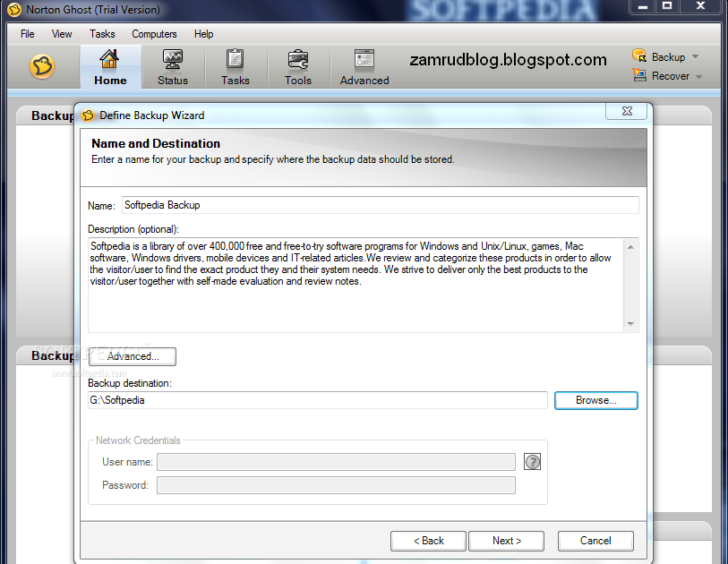
Task: Click the Browse... button
Action: pos(596,400)
